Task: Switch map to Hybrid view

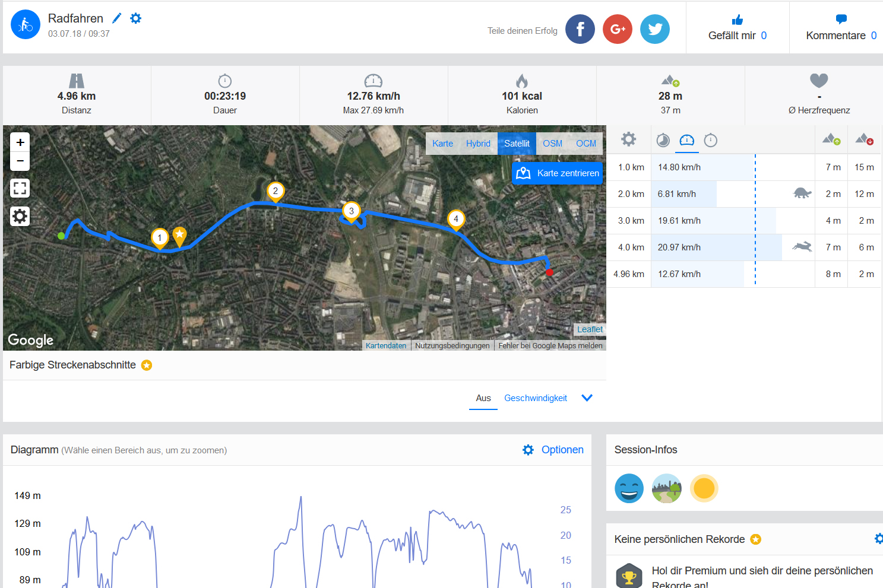Action: coord(478,144)
